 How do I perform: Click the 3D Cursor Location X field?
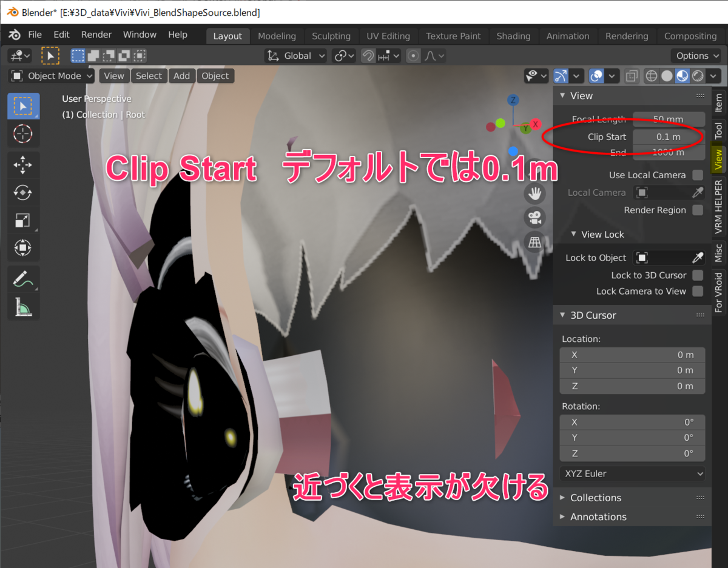pos(632,355)
